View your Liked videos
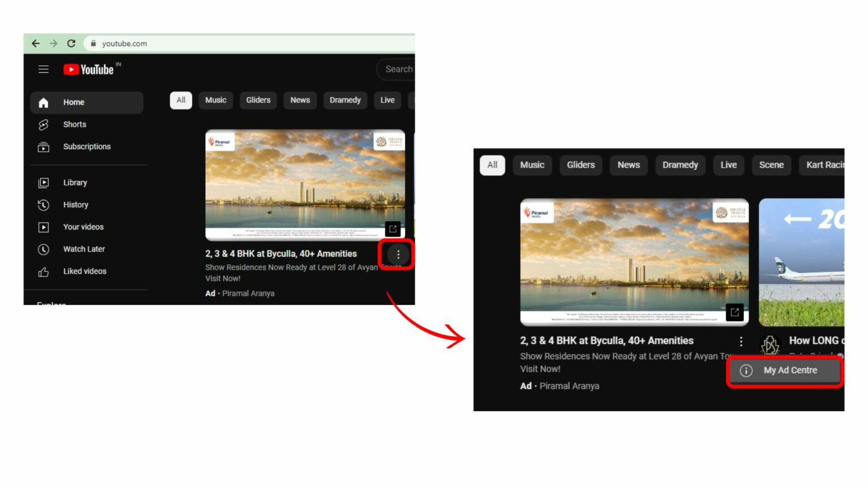This screenshot has height=488, width=868. tap(84, 271)
